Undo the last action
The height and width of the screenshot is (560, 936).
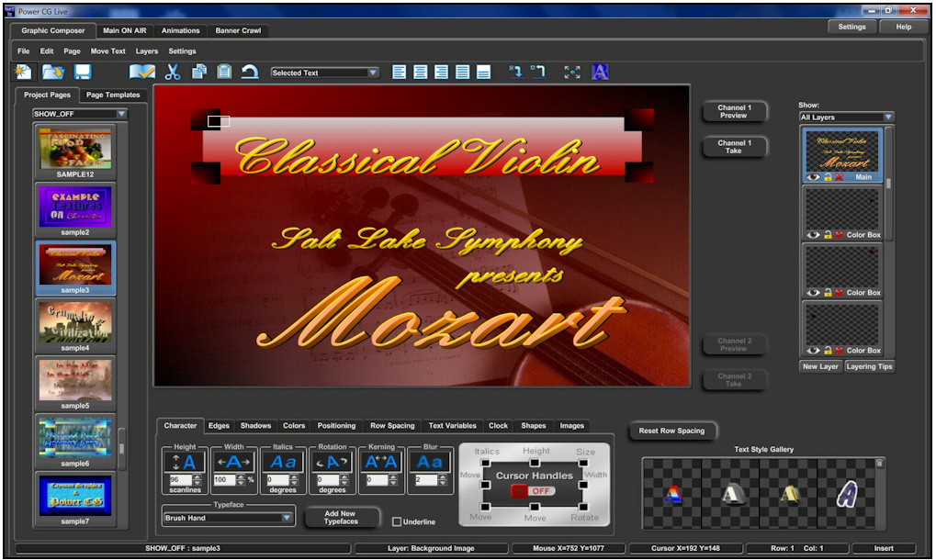click(250, 72)
